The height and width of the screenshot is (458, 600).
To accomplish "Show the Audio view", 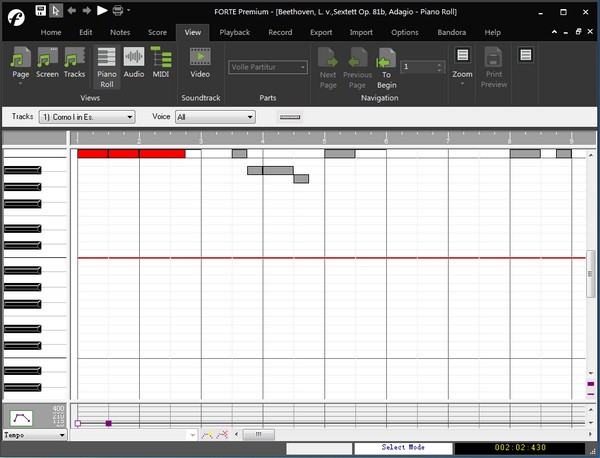I will tap(133, 67).
